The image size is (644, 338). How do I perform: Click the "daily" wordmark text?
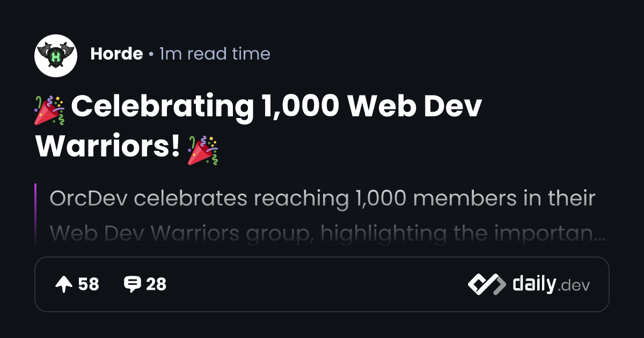pos(534,284)
